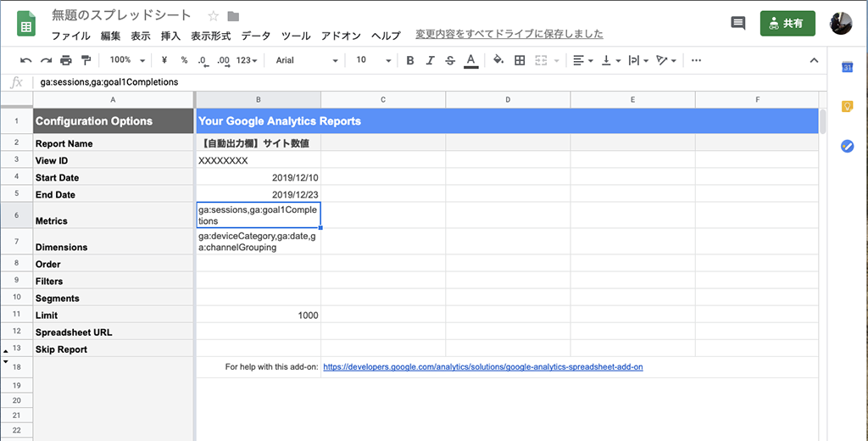
Task: Open the zoom level dropdown
Action: (127, 60)
